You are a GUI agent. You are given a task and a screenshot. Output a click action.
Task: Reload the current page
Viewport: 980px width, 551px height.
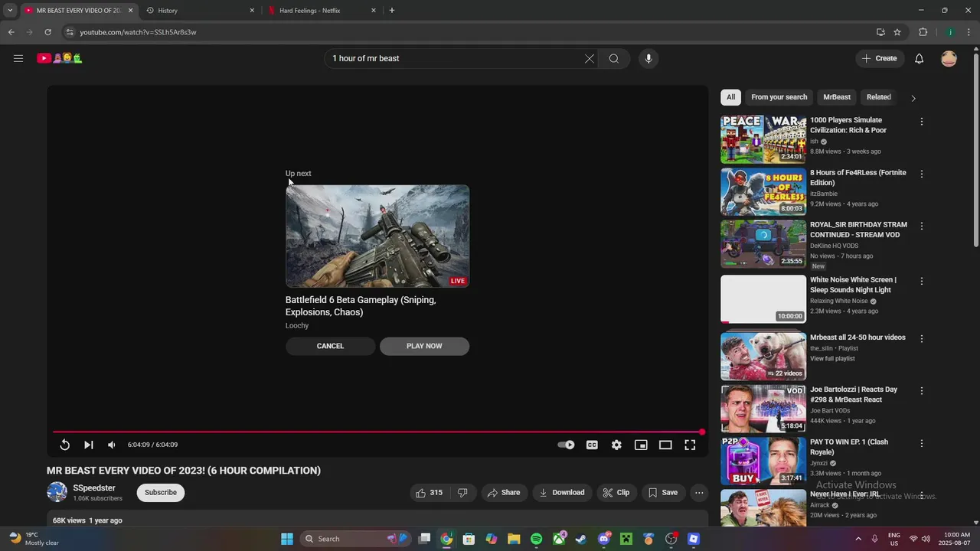pyautogui.click(x=47, y=32)
